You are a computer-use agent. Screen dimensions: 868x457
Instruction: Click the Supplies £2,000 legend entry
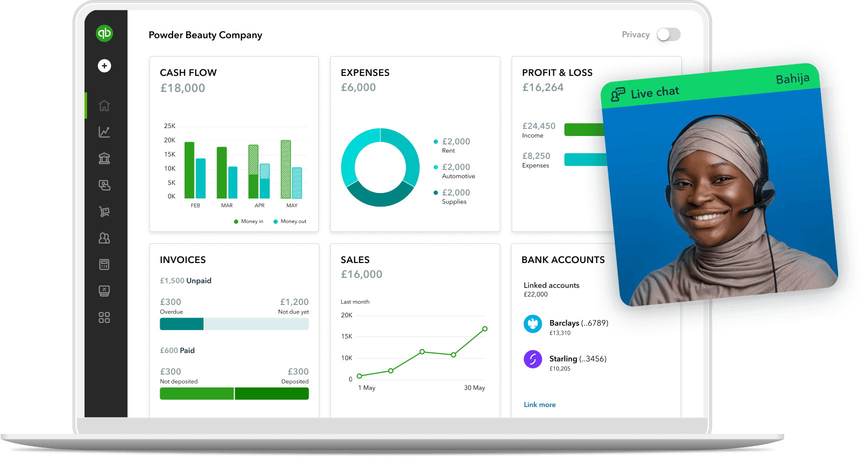point(452,196)
